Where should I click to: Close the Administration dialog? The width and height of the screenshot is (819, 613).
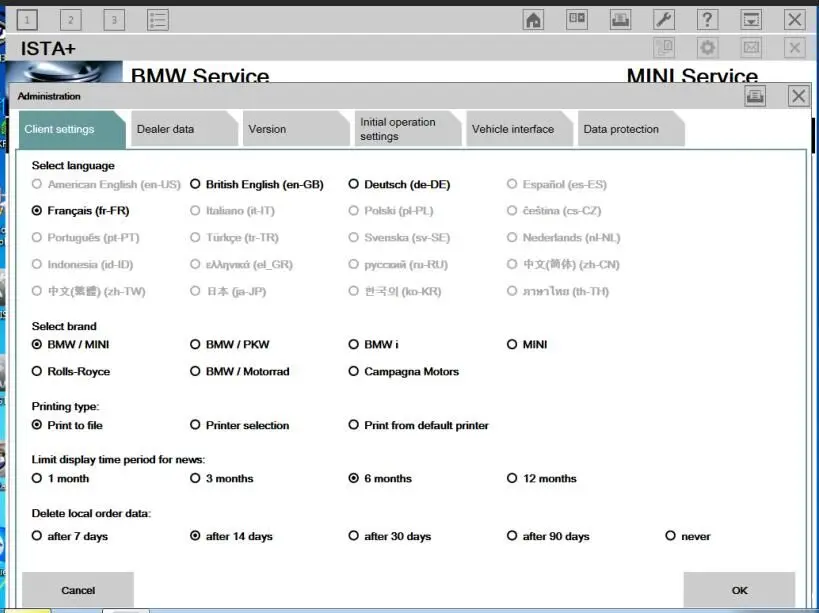tap(799, 96)
